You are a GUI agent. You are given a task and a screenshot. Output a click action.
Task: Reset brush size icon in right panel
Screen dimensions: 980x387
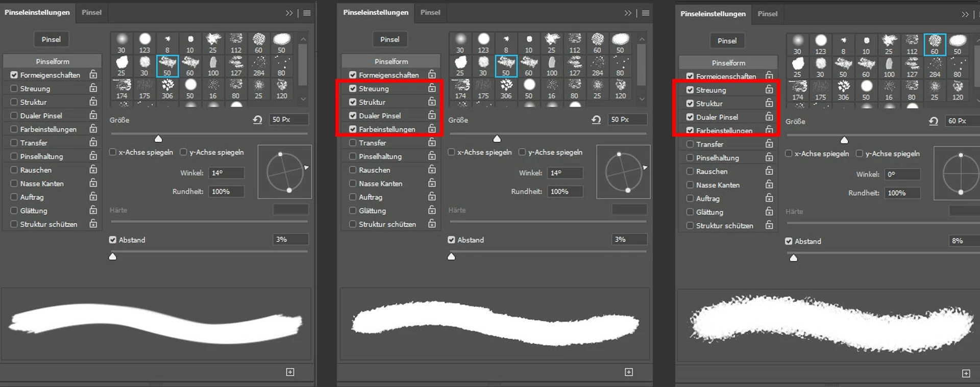tap(934, 121)
